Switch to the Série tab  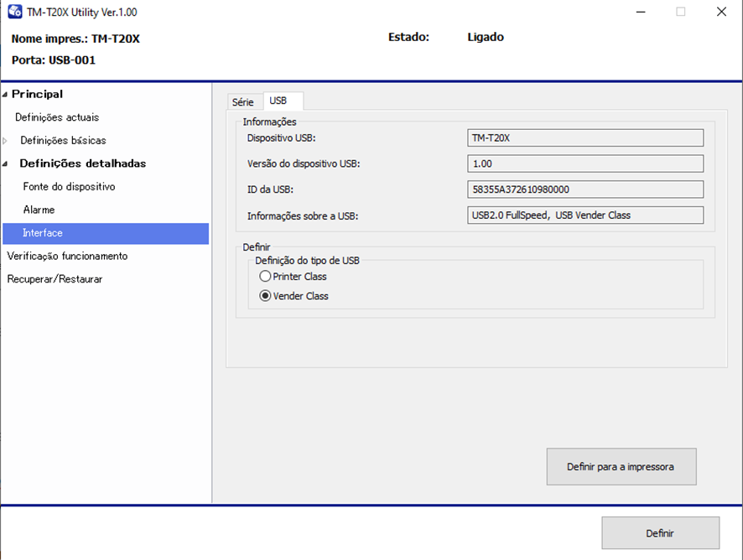[242, 101]
